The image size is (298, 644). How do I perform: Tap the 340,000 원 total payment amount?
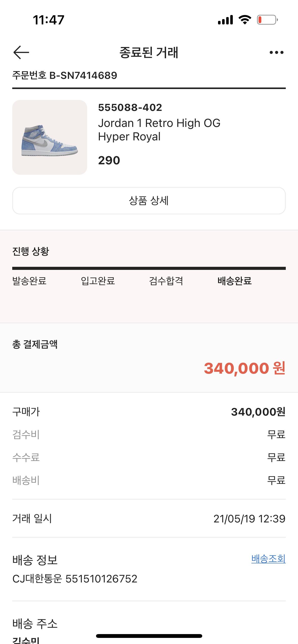tap(244, 368)
